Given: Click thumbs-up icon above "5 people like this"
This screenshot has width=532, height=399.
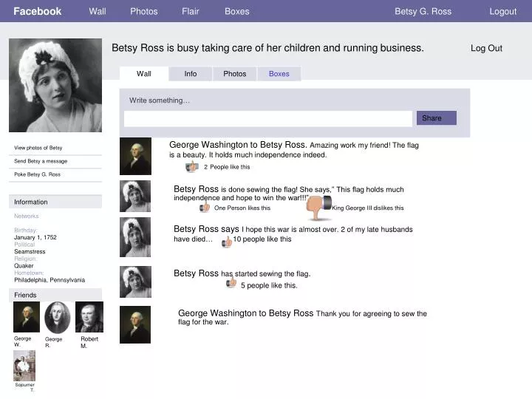Looking at the screenshot, I should point(231,282).
